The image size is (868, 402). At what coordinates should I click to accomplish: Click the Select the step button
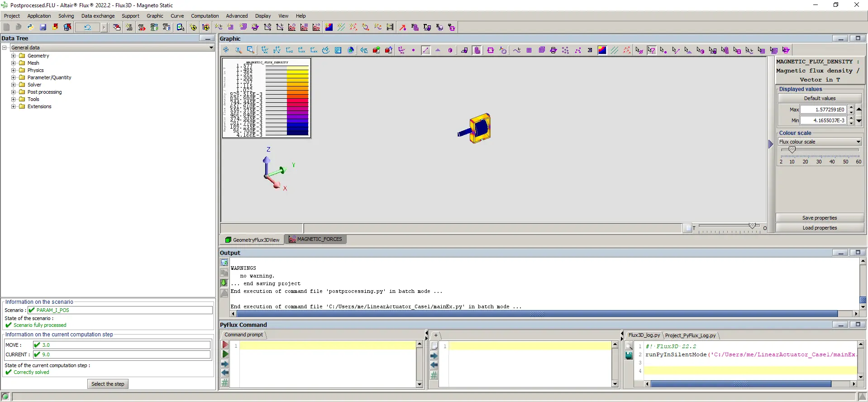click(x=108, y=384)
